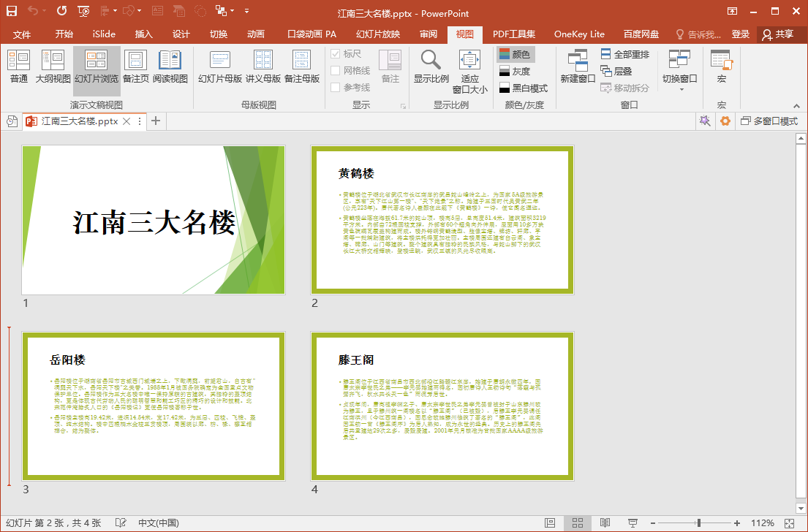Enable the Gridlines (网格线) checkbox
This screenshot has width=808, height=532.
pos(336,71)
